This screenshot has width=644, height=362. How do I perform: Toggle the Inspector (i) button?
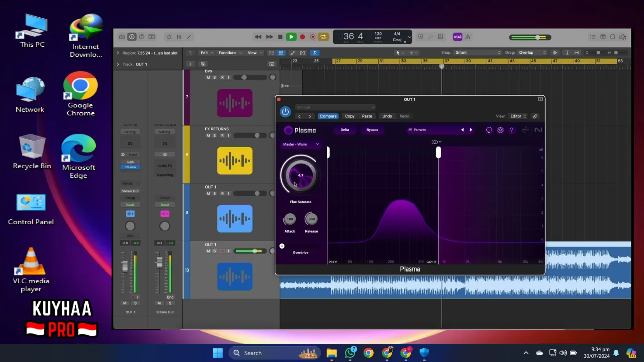(132, 37)
